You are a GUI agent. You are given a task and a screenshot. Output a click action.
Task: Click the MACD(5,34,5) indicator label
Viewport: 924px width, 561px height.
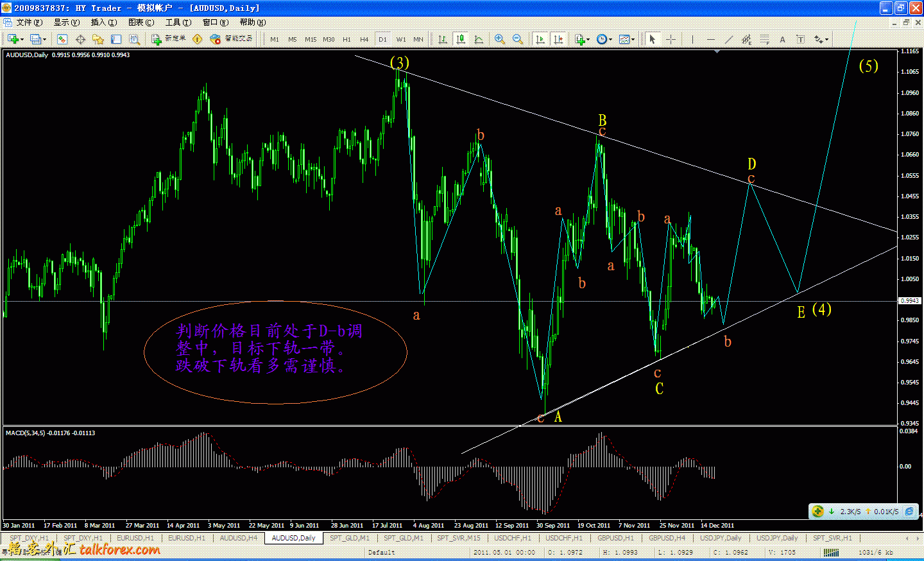[50, 433]
